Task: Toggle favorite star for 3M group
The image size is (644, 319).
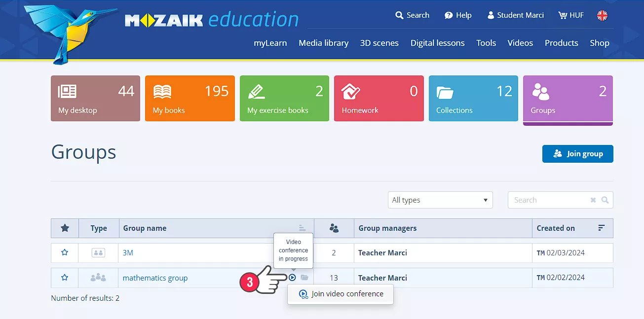Action: [65, 252]
